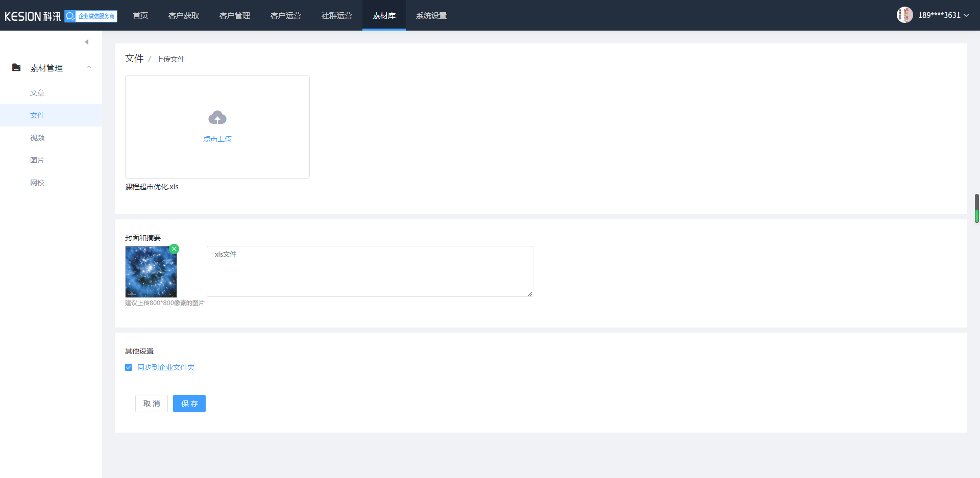This screenshot has width=980, height=478.
Task: Collapse the sidebar with the triangle arrow
Action: click(x=87, y=42)
